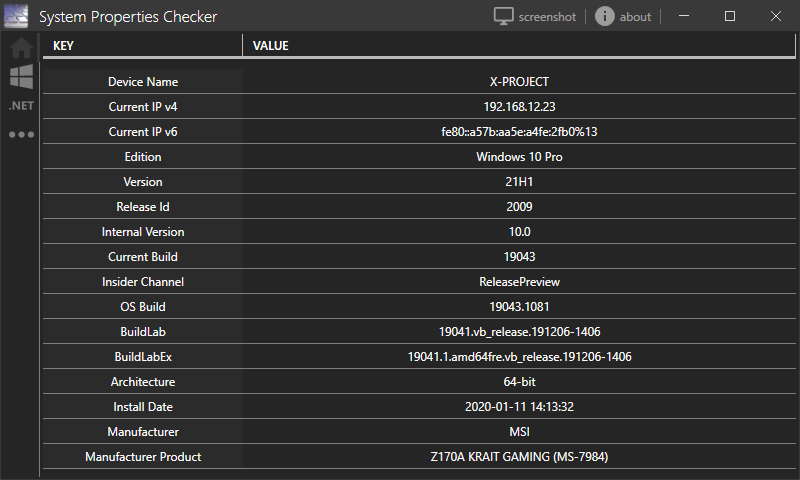Select the 'Release Id' key cell
This screenshot has height=480, width=800.
click(143, 207)
